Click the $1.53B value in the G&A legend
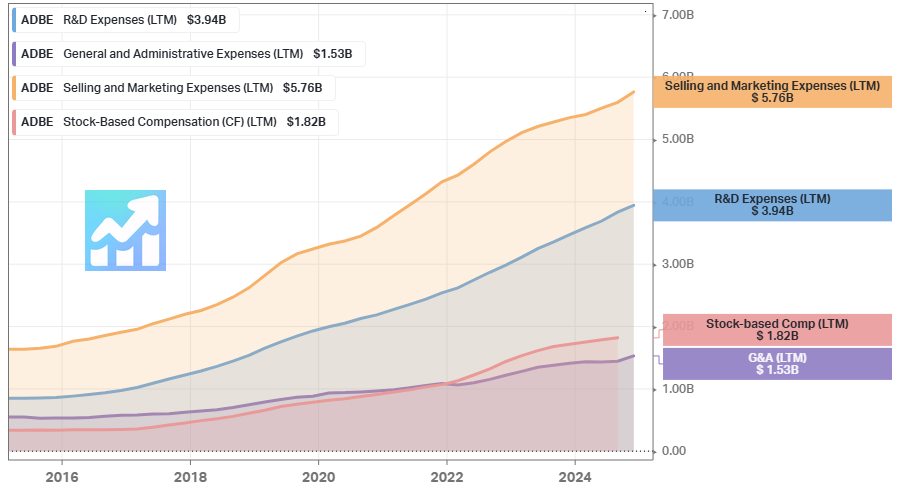The height and width of the screenshot is (488, 900). click(333, 54)
